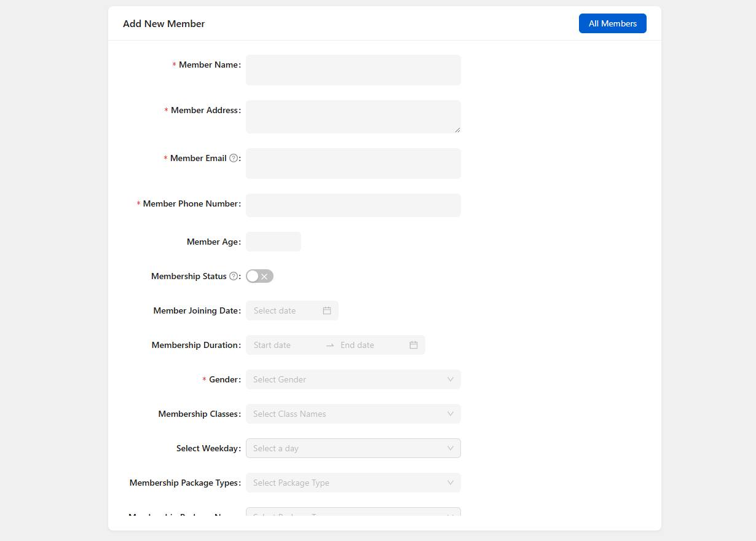Focus the Member Name input field
756x541 pixels.
353,70
